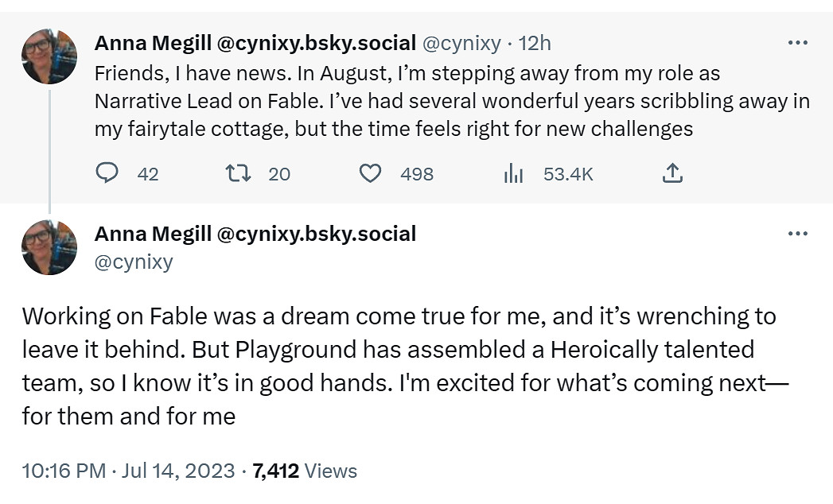
Task: Click Anna Megill's avatar on the top tweet
Action: pyautogui.click(x=49, y=56)
